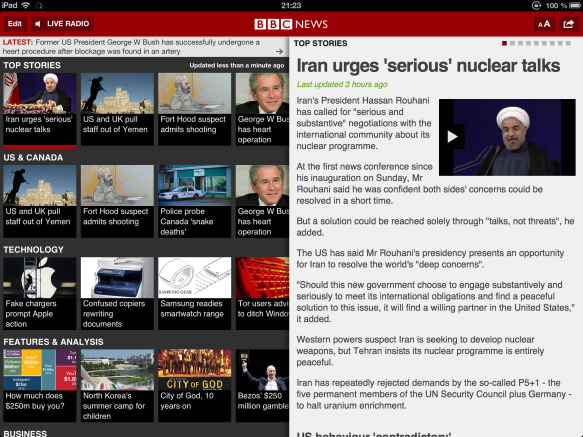This screenshot has width=583, height=437.
Task: Tap the BBC News logo
Action: tap(291, 24)
